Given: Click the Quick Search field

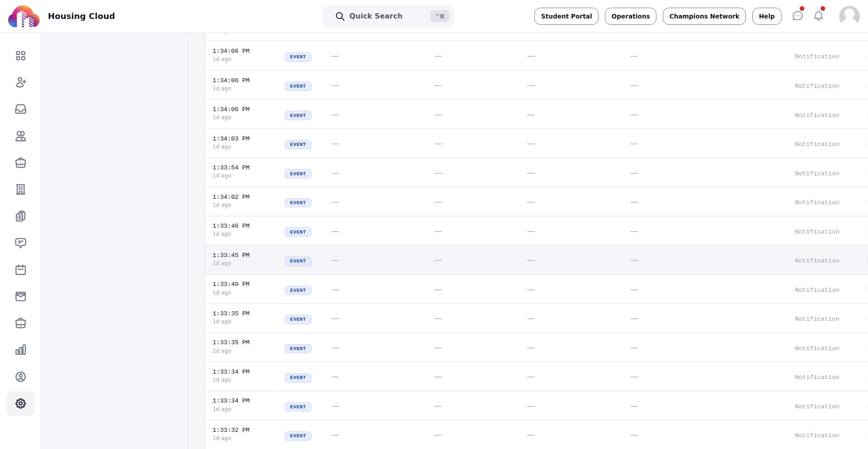Looking at the screenshot, I should coord(388,16).
